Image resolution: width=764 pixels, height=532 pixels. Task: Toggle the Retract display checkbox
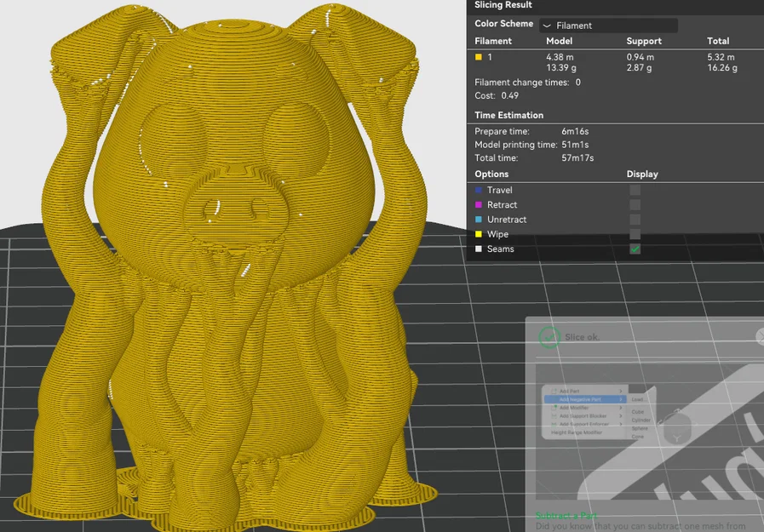[x=635, y=204]
